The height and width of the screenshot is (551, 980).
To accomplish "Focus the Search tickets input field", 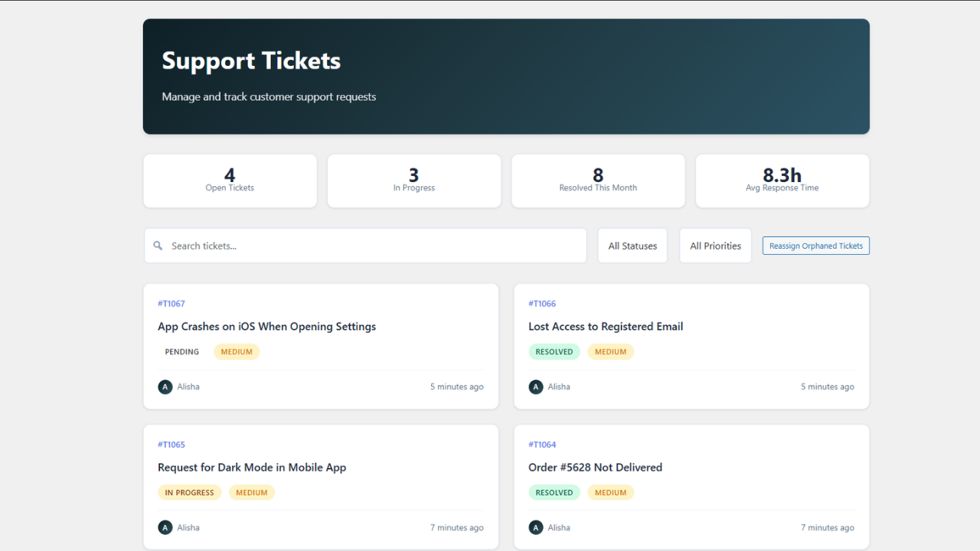I will (365, 246).
